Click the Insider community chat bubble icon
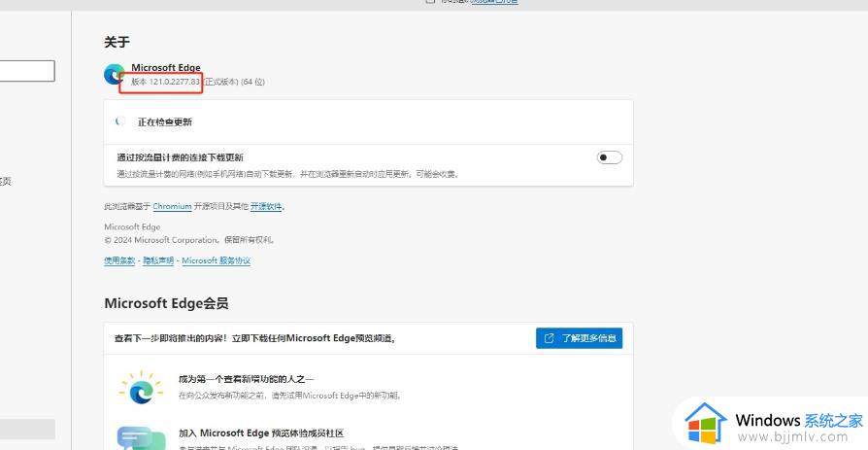The width and height of the screenshot is (868, 450). pos(134,438)
